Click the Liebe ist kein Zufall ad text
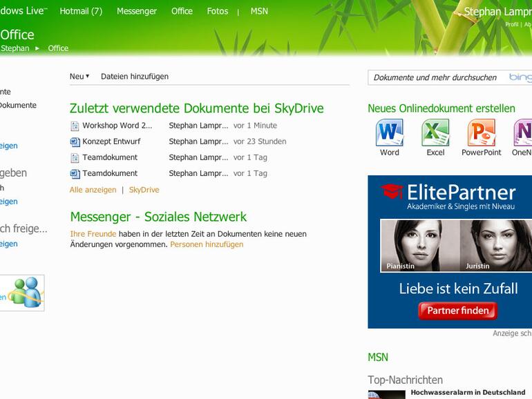Screen dimensions: 532x399 pos(458,289)
